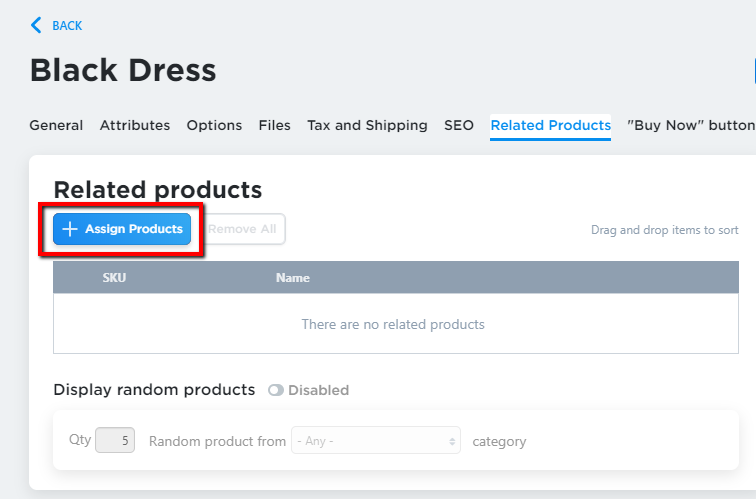756x499 pixels.
Task: Click the back chevron arrow icon
Action: [37, 25]
